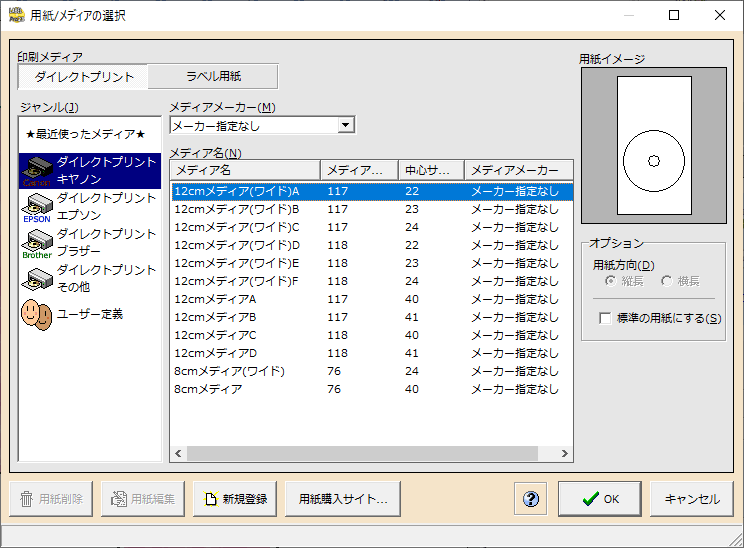Image resolution: width=744 pixels, height=548 pixels.
Task: Click the trash icon on 用紙削除 button
Action: [x=27, y=499]
